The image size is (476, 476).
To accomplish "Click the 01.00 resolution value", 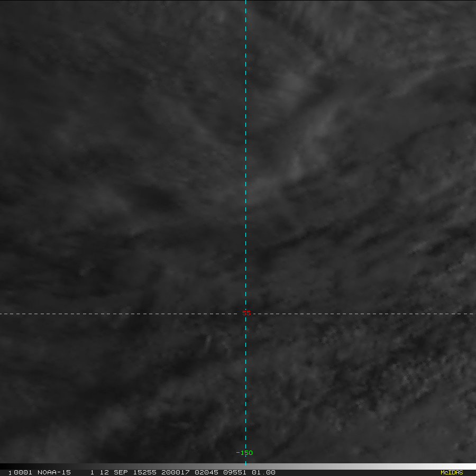I will pyautogui.click(x=263, y=472).
